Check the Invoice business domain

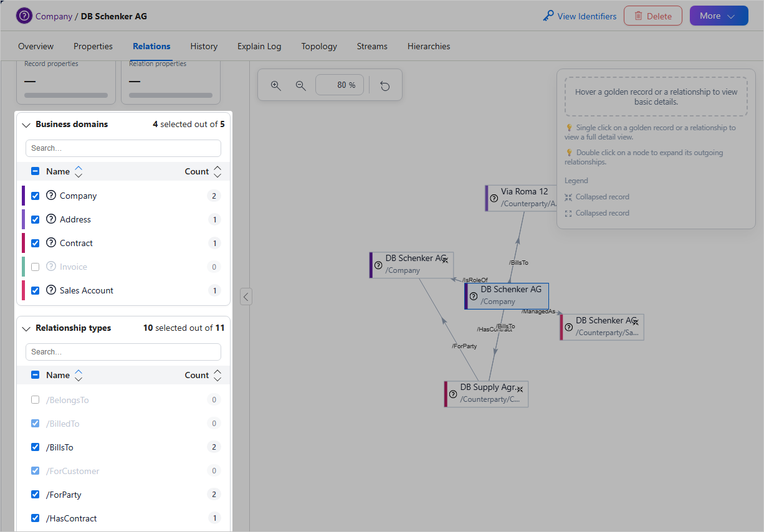pos(36,267)
